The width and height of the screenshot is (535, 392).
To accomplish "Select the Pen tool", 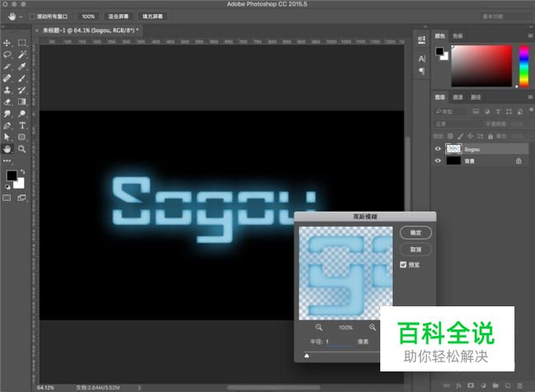I will click(x=7, y=125).
